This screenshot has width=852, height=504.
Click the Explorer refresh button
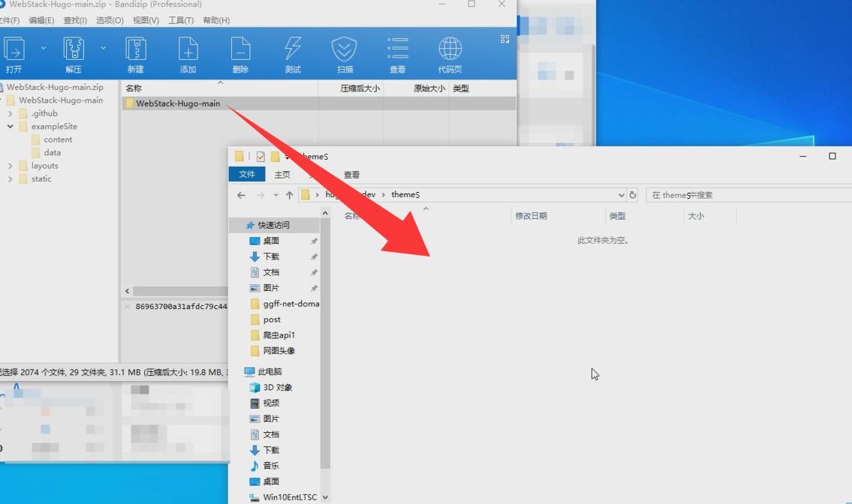[633, 195]
